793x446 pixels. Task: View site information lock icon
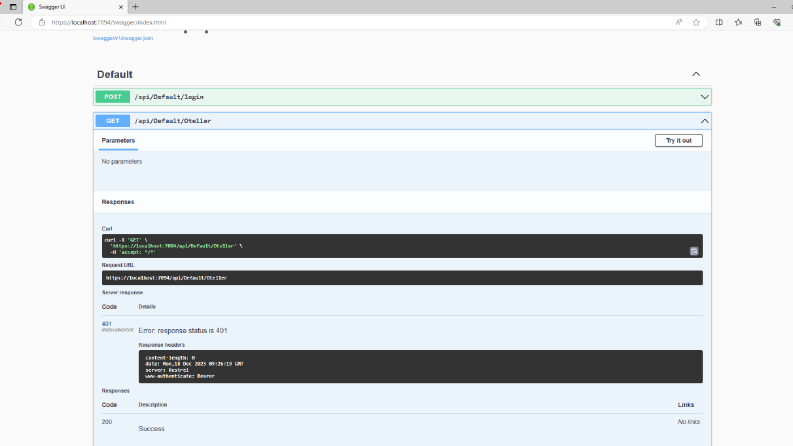[x=42, y=22]
